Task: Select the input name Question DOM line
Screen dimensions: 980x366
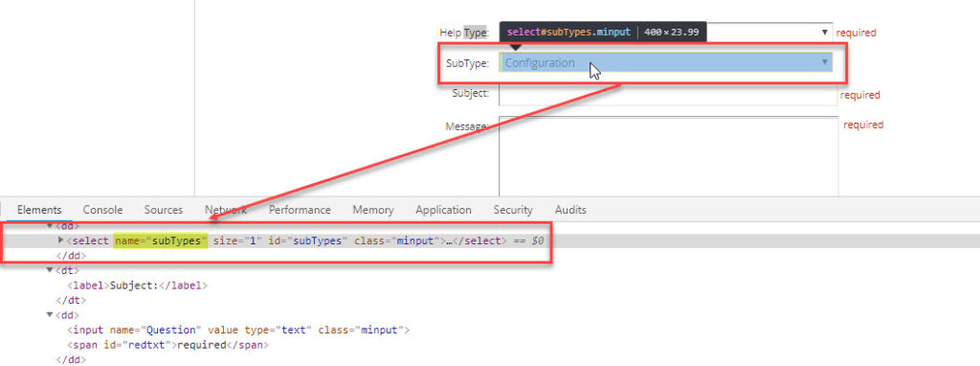Action: pyautogui.click(x=238, y=330)
